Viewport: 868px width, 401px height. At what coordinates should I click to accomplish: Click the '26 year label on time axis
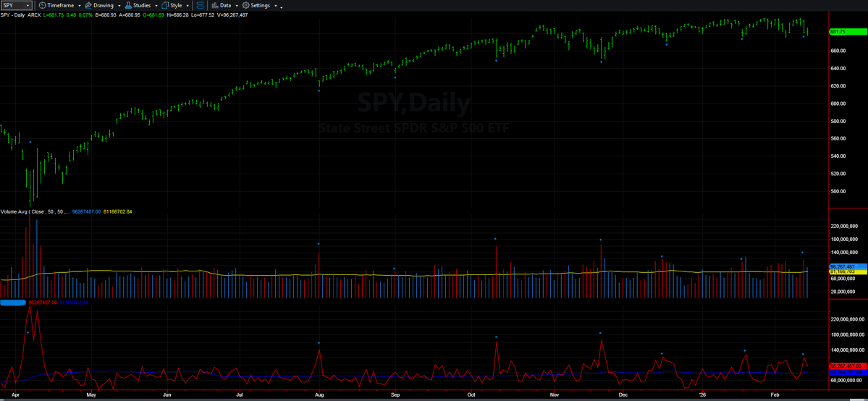point(702,395)
